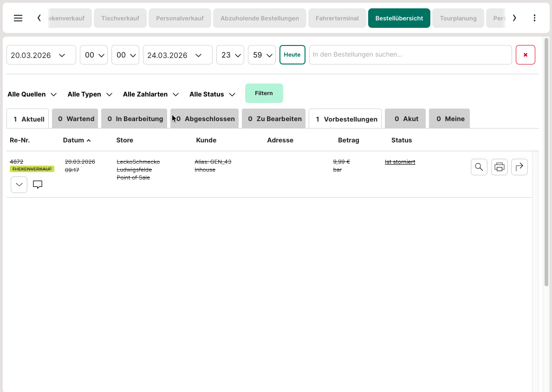Open the Alle Zahlarten dropdown
Screen dimensions: 552x392
point(151,94)
